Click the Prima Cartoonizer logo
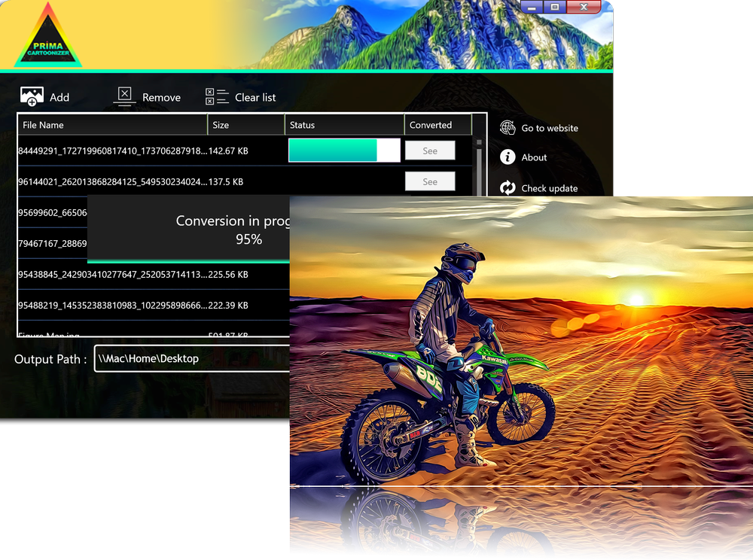 (x=48, y=38)
